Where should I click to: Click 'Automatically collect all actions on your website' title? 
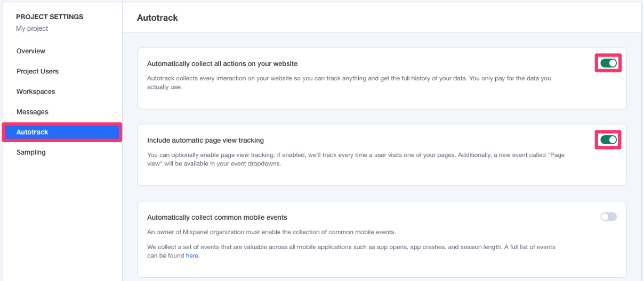click(222, 64)
